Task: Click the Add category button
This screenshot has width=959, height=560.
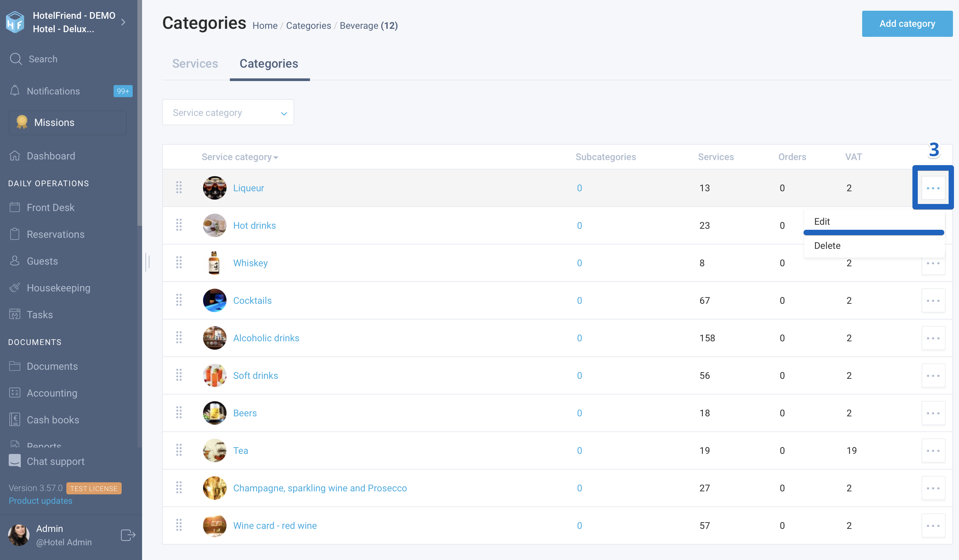Action: click(x=907, y=23)
